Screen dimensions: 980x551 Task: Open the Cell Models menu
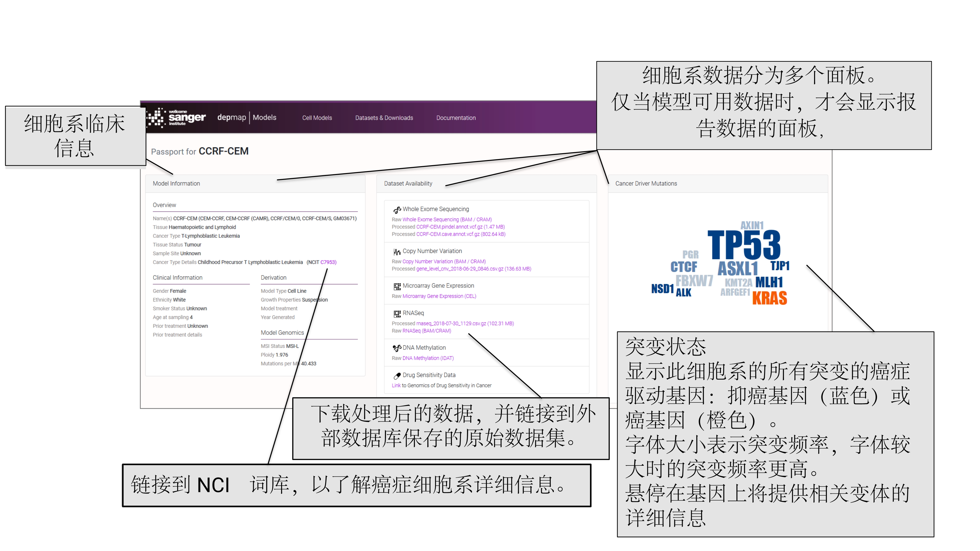(x=317, y=118)
